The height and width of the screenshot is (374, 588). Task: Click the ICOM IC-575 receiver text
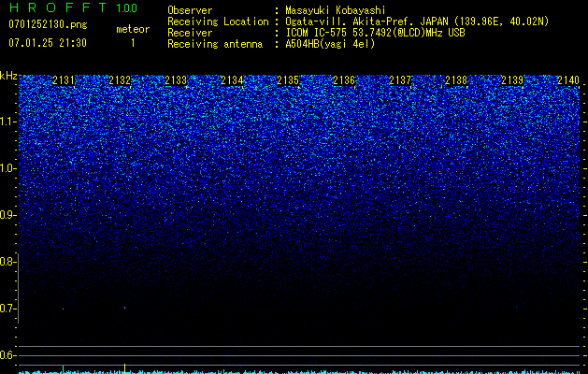coord(375,33)
